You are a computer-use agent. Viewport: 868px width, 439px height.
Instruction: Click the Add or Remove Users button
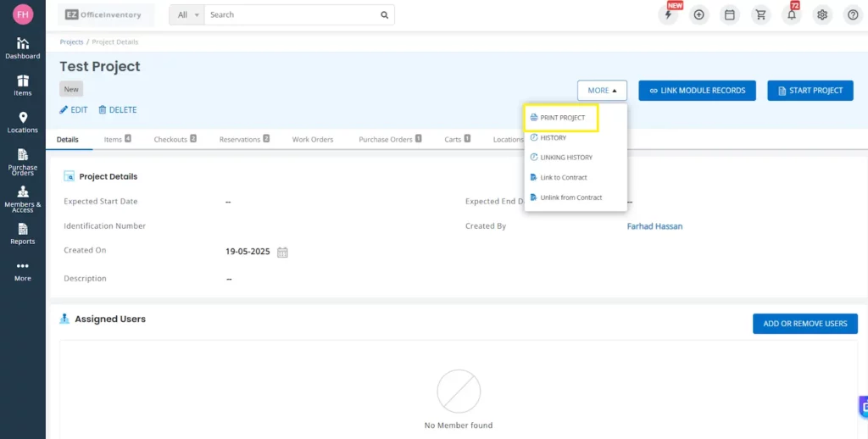tap(804, 324)
